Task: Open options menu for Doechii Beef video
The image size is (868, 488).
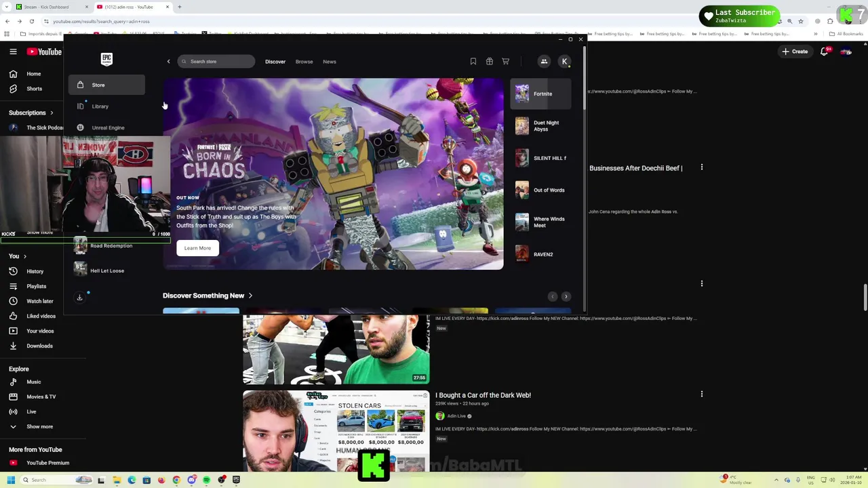Action: (x=702, y=167)
